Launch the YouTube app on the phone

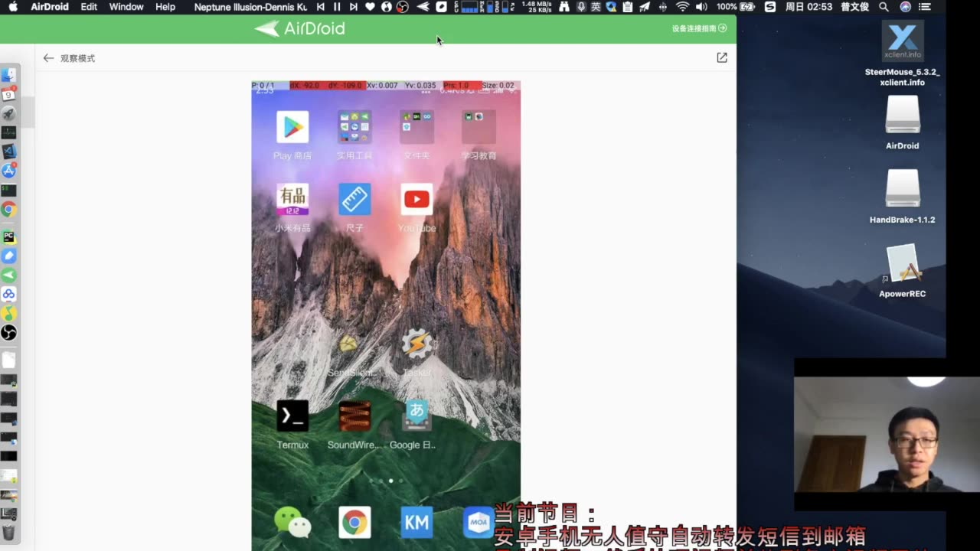pyautogui.click(x=416, y=207)
